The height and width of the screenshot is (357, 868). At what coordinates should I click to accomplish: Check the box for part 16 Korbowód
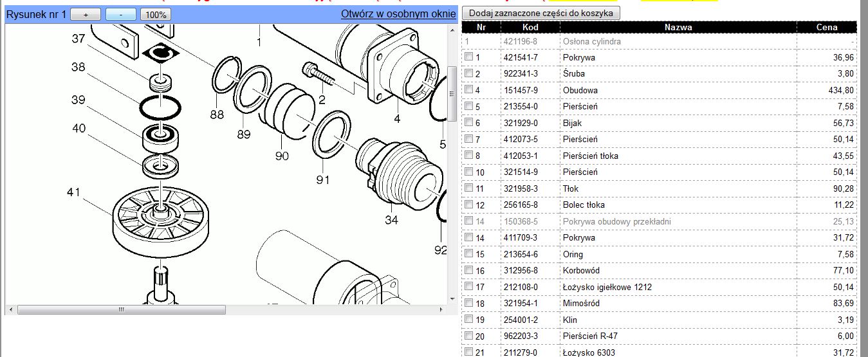[x=469, y=270]
